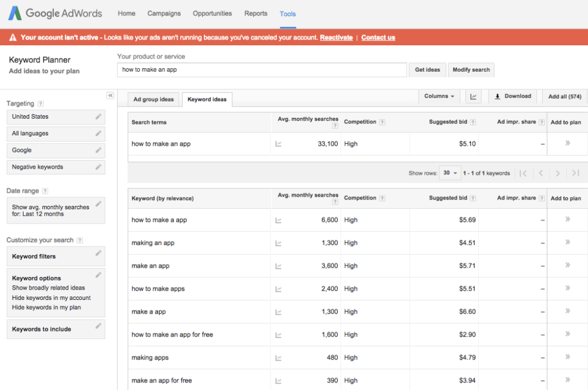588x390 pixels.
Task: Open Competition help icon in Search terms table
Action: tap(382, 122)
